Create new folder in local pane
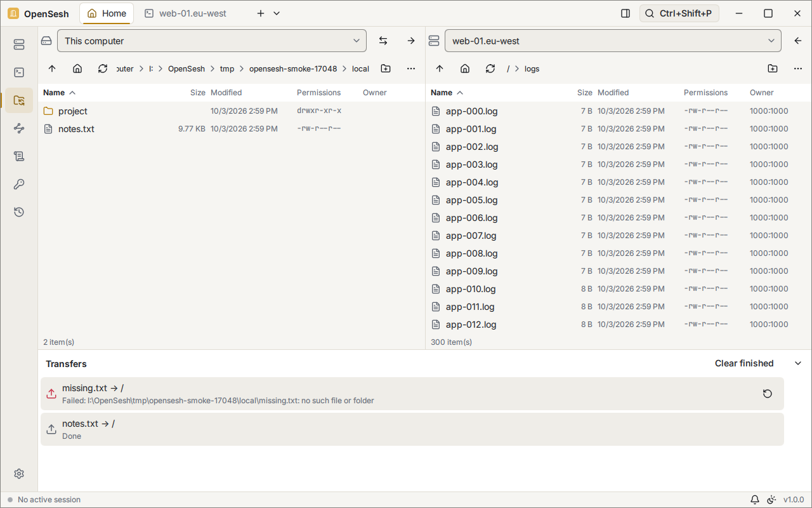 point(386,69)
